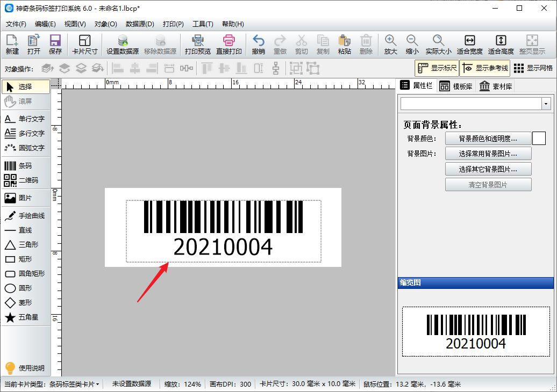Undo with the 撤销 arrow
Viewport: 557px width, 392px height.
(258, 45)
